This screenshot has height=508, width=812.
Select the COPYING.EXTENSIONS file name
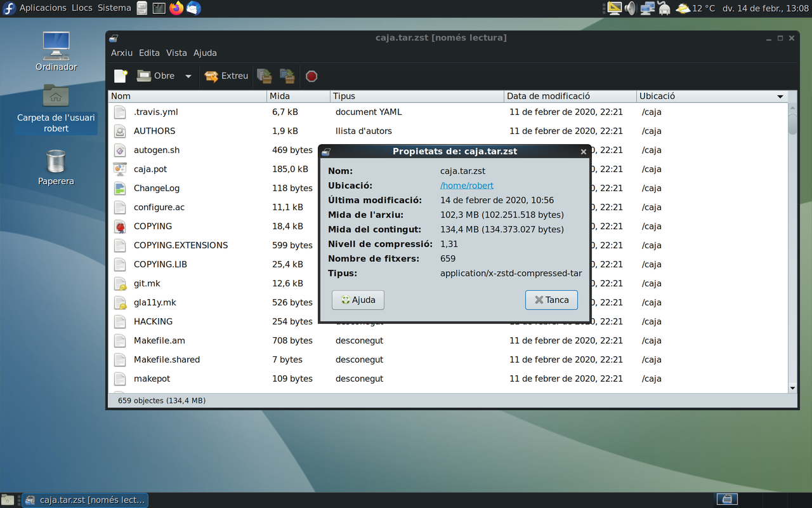(x=181, y=245)
